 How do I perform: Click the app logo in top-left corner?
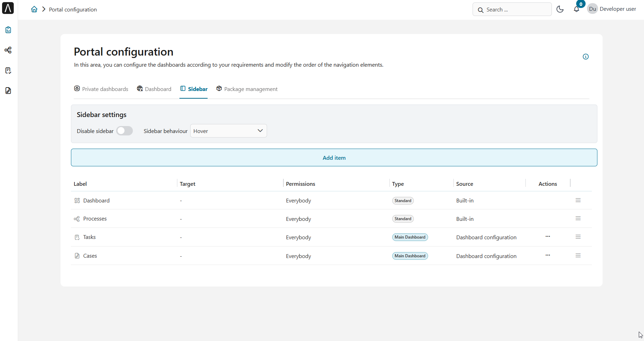(x=8, y=8)
